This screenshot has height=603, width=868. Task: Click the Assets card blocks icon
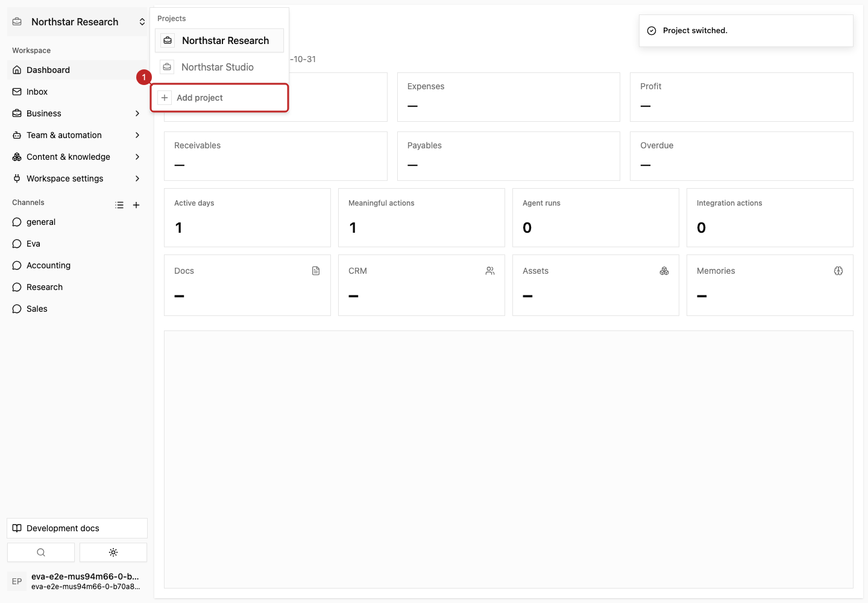point(664,271)
